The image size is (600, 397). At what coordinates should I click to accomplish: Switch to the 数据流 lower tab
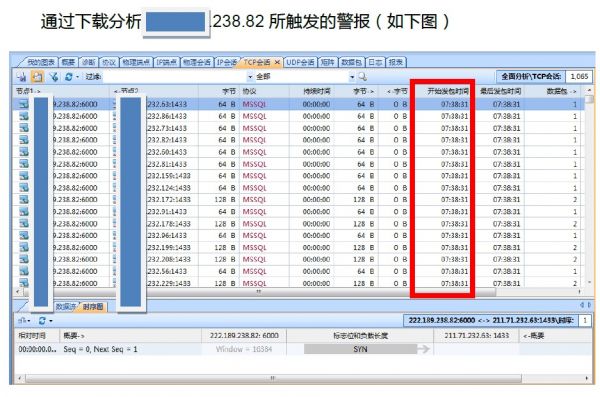point(65,307)
